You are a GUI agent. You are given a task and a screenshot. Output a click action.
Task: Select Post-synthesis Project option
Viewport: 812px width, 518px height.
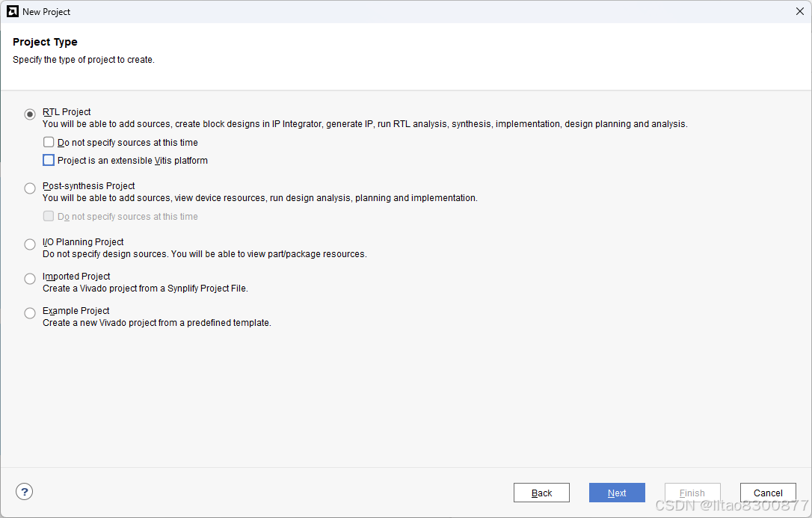pyautogui.click(x=30, y=188)
